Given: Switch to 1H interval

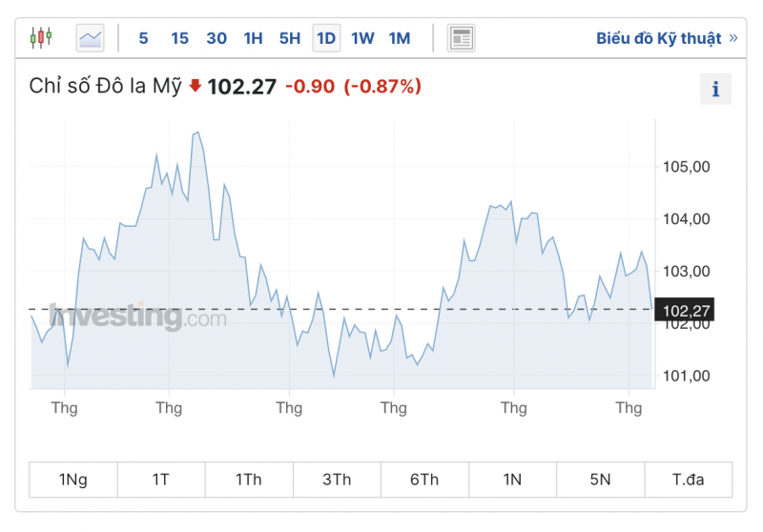Looking at the screenshot, I should pyautogui.click(x=253, y=38).
